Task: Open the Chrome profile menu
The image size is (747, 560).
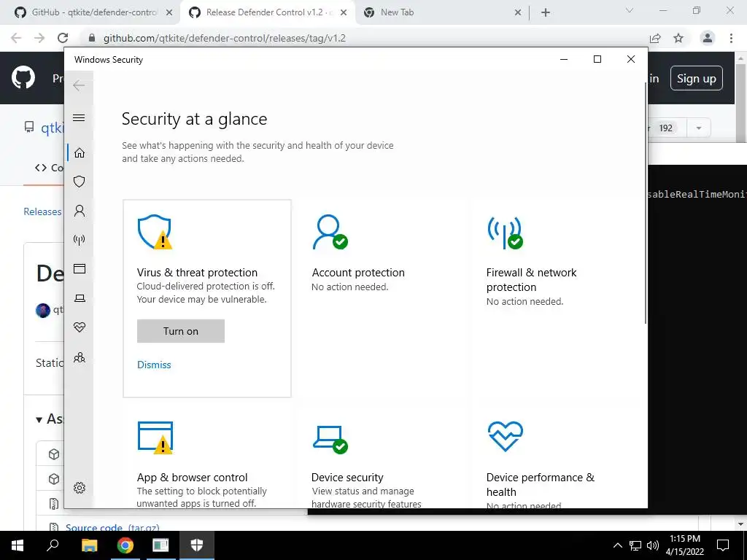Action: click(708, 38)
